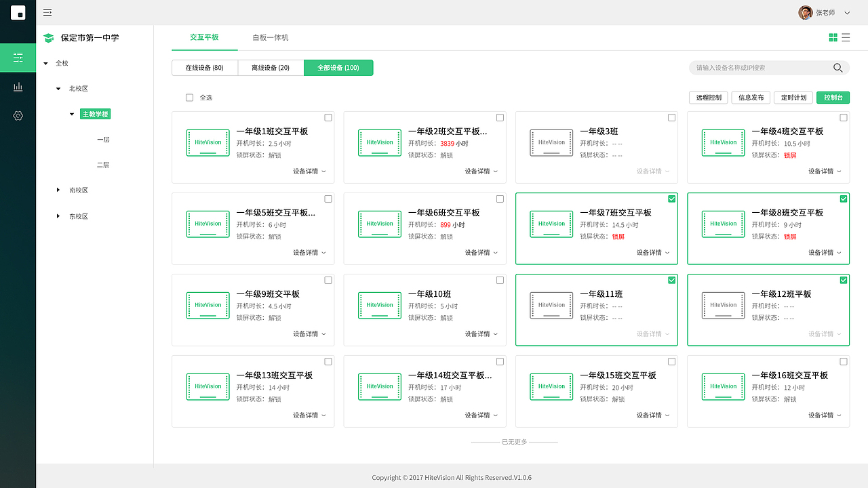Switch to grid view using green grid icon
Viewport: 868px width, 488px height.
pyautogui.click(x=833, y=37)
